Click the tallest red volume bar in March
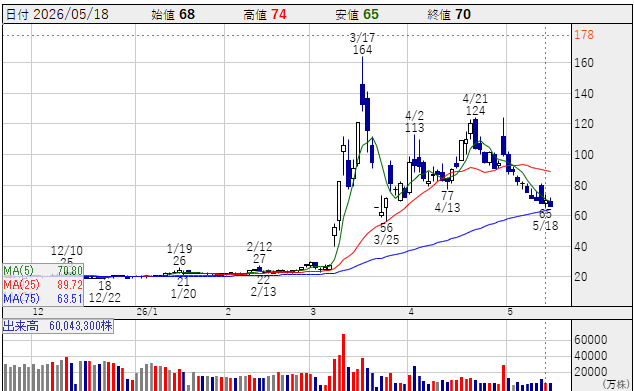 [x=344, y=362]
